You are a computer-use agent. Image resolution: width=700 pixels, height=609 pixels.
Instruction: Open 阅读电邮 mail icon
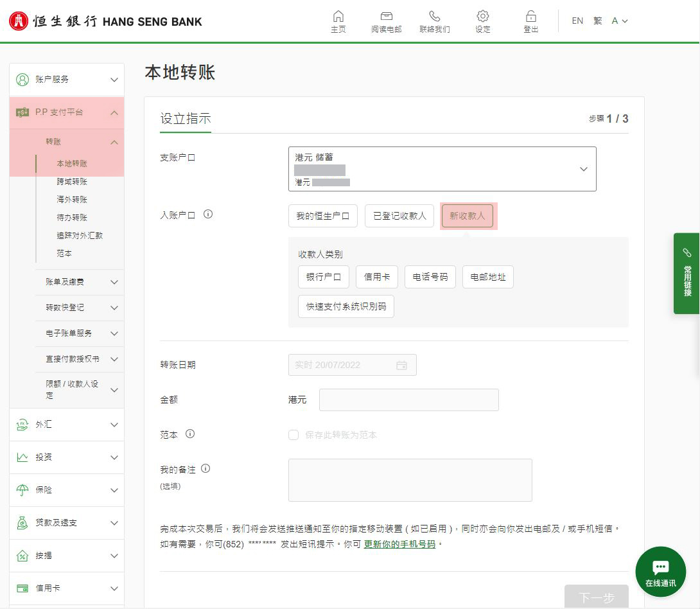click(x=386, y=16)
